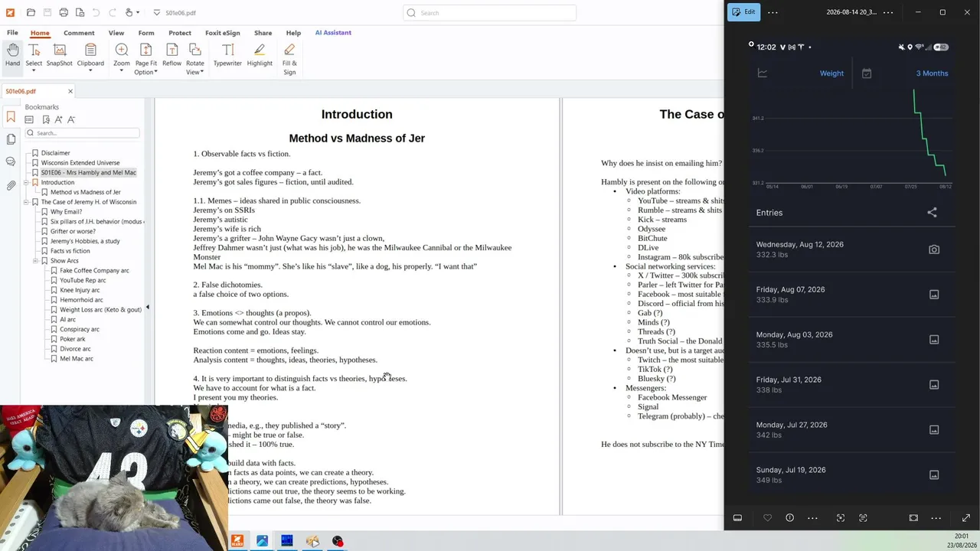Click the Edit button in Photos
Viewport: 980px width, 551px height.
pyautogui.click(x=743, y=12)
